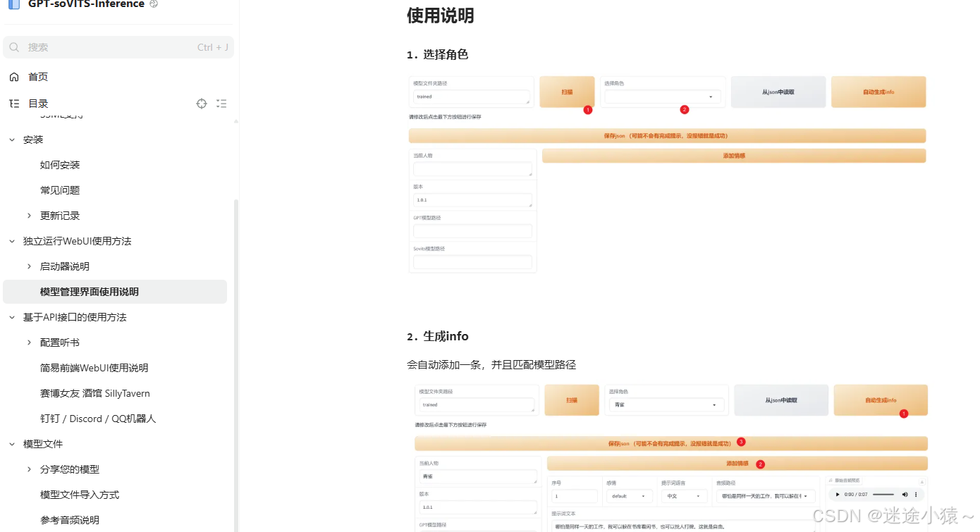The image size is (980, 532).
Task: Click the collapse-outline icon right of 目录
Action: (221, 104)
